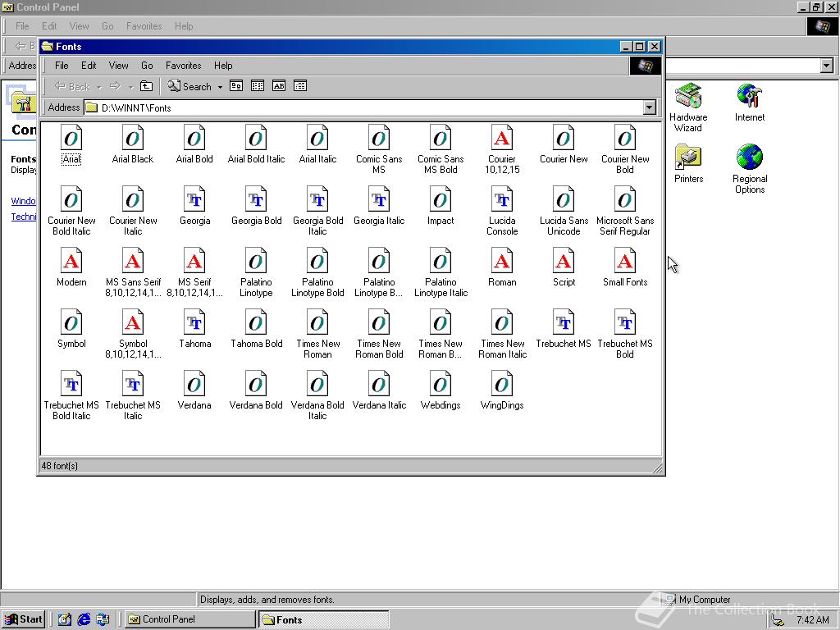Launch Internet Explorer from Quick Launch

[84, 619]
